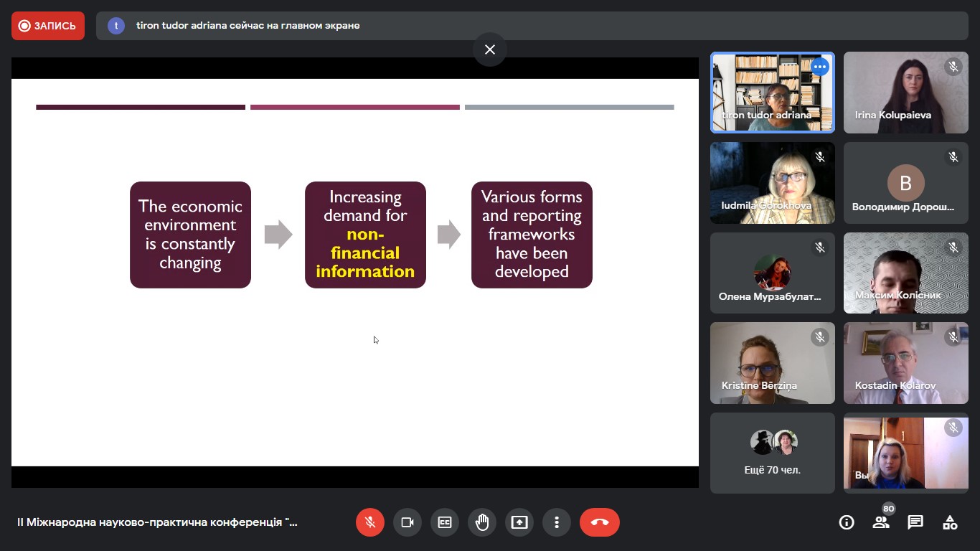The height and width of the screenshot is (551, 980).
Task: Show the participants list of 80 people
Action: click(881, 522)
